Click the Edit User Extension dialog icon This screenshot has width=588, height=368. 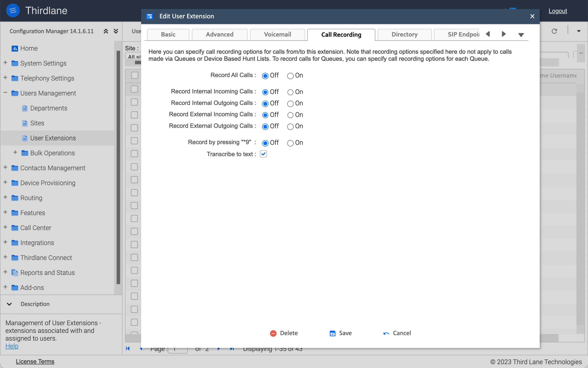tap(150, 16)
